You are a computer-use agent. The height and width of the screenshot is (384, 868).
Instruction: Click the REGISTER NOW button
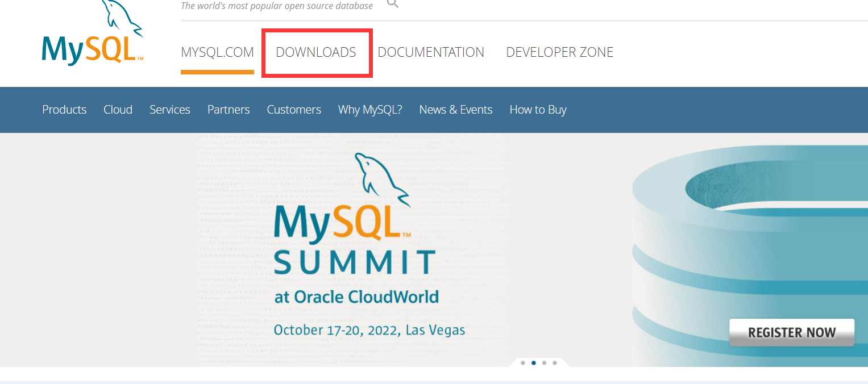pos(792,332)
